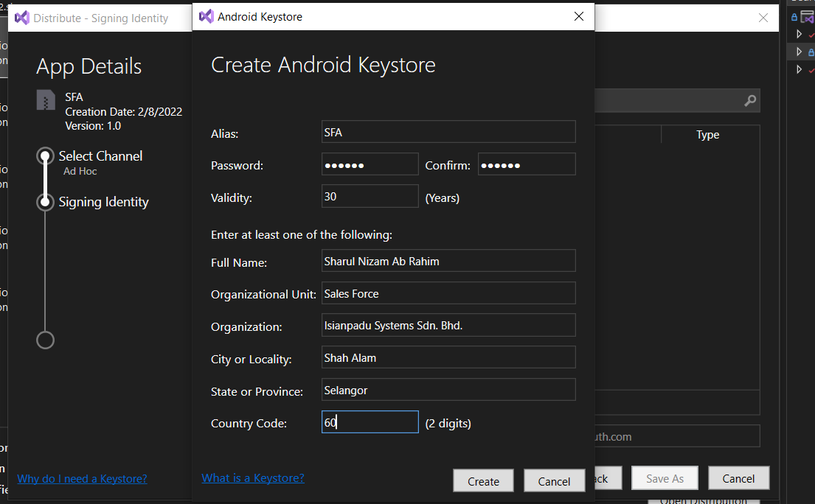This screenshot has height=504, width=815.
Task: Open the "Why do I need a Keystore?" link
Action: (x=81, y=478)
